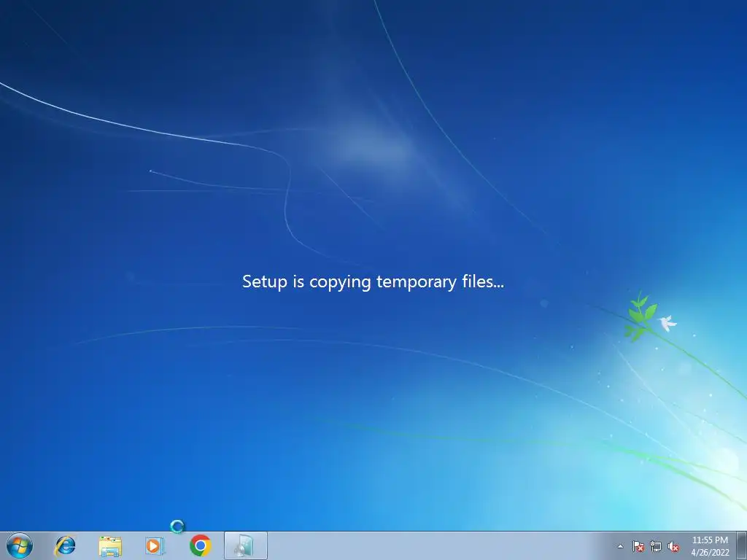Open the Windows Start menu orb
The image size is (747, 560).
pyautogui.click(x=20, y=545)
